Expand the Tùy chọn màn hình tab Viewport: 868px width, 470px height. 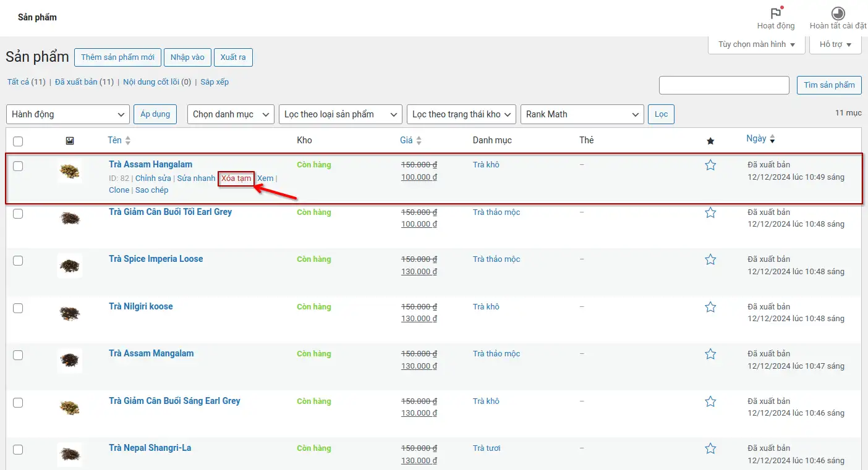tap(756, 44)
